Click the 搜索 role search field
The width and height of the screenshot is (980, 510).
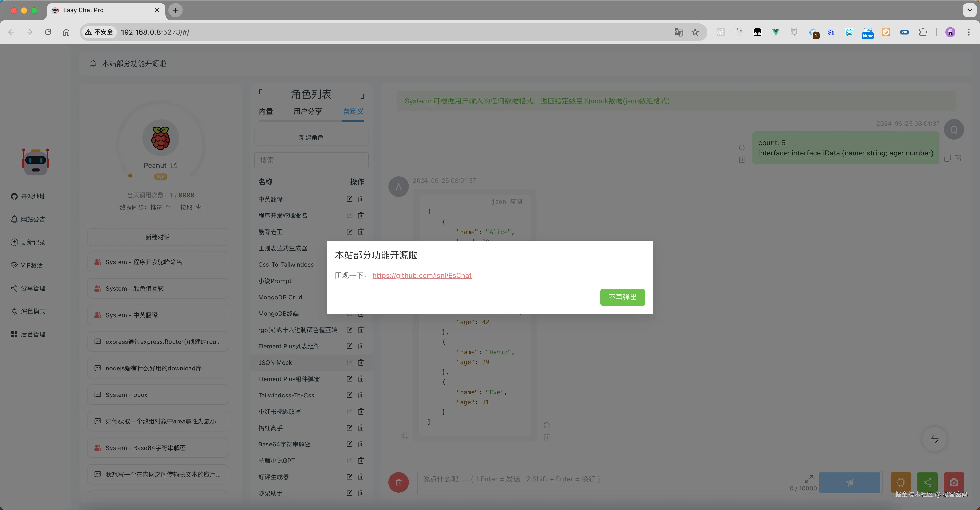[311, 160]
